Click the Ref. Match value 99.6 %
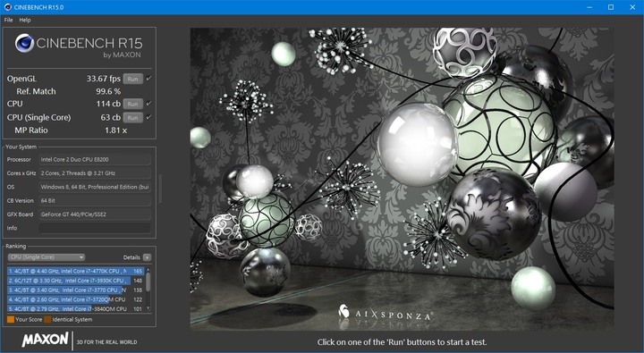The image size is (644, 353). [x=108, y=91]
